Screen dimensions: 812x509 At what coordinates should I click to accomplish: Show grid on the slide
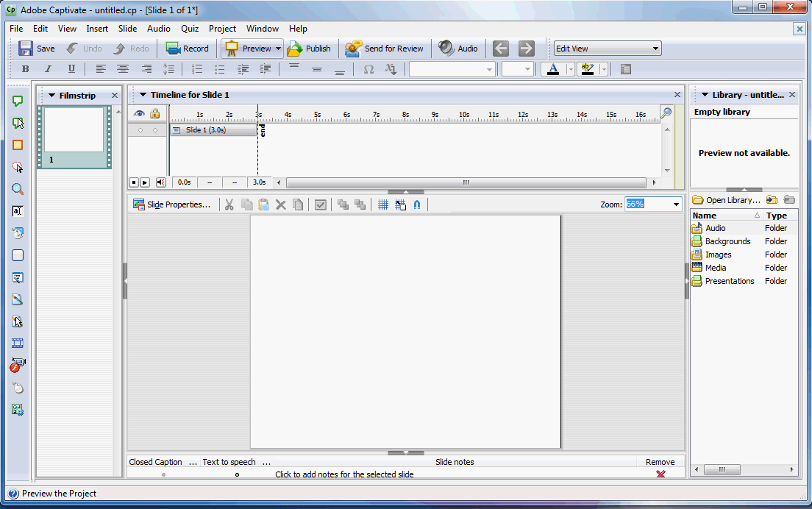point(383,204)
